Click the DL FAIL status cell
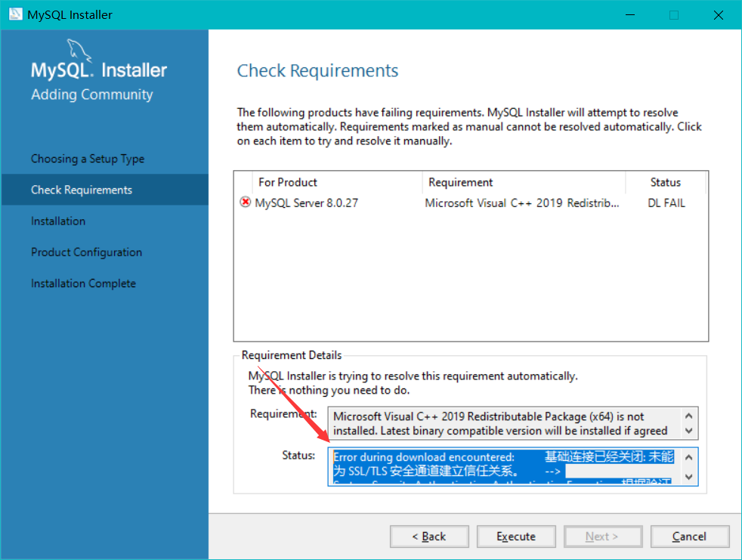Screen dimensions: 742x560 (666, 203)
